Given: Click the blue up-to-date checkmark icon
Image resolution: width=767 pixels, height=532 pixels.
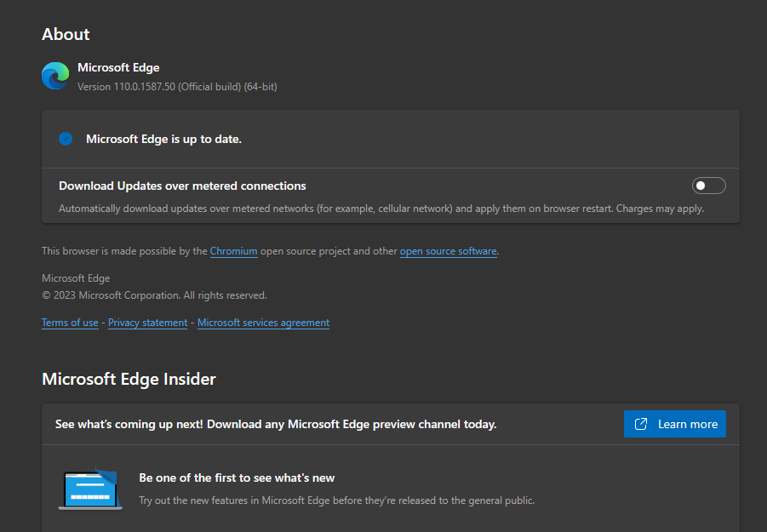Looking at the screenshot, I should (66, 139).
